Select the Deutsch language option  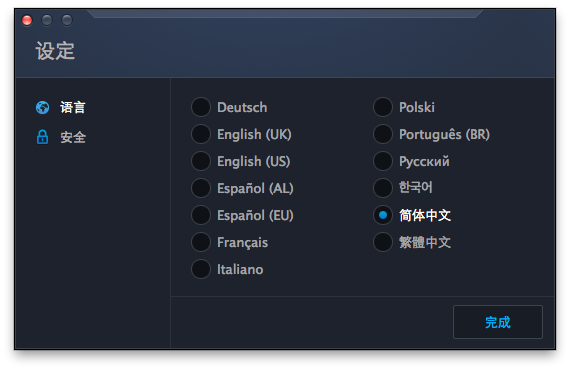click(x=201, y=107)
